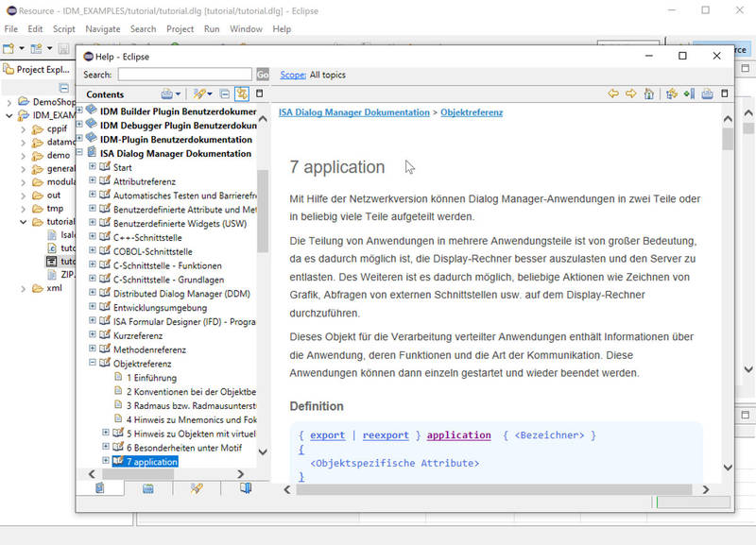Image resolution: width=756 pixels, height=545 pixels.
Task: Click the cppif folder icon in Project Explorer
Action: click(x=37, y=129)
